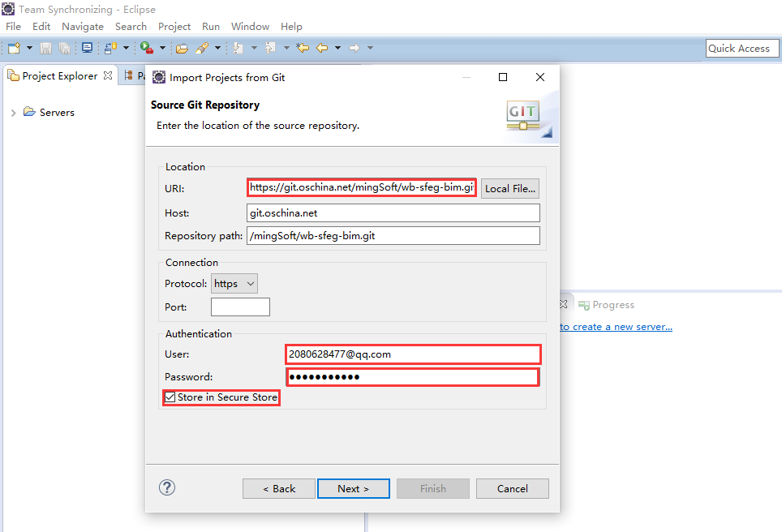Click the Save toolbar icon
The image size is (782, 532).
click(x=46, y=48)
